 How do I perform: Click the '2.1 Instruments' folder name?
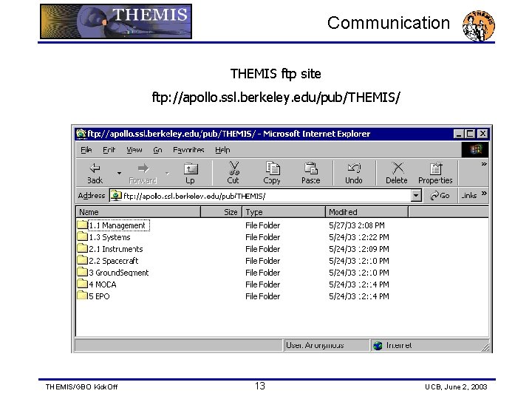tap(116, 249)
